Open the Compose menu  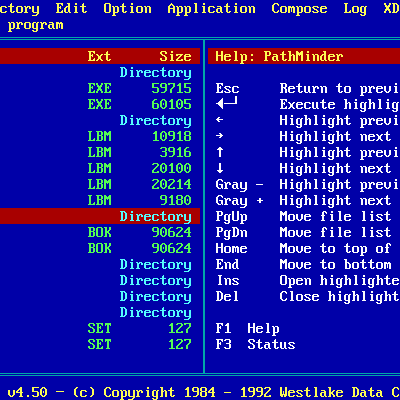299,9
